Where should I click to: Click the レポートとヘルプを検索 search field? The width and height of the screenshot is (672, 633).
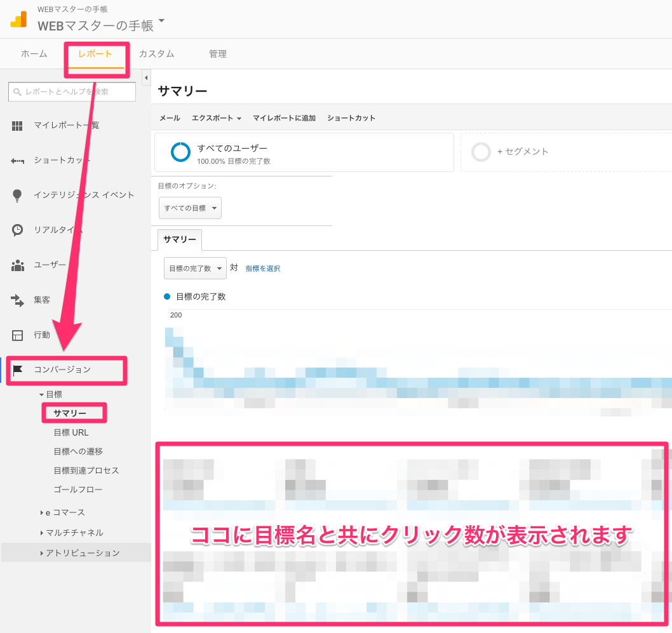coord(72,91)
